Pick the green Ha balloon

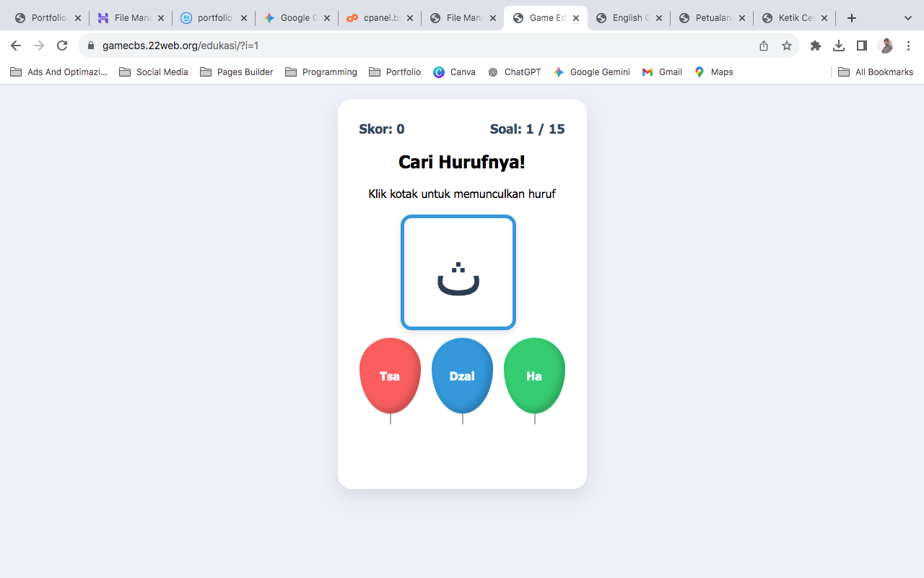(534, 375)
